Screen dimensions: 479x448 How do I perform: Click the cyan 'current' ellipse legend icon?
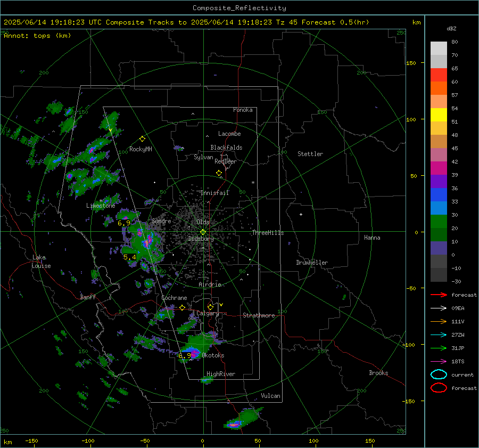(439, 374)
